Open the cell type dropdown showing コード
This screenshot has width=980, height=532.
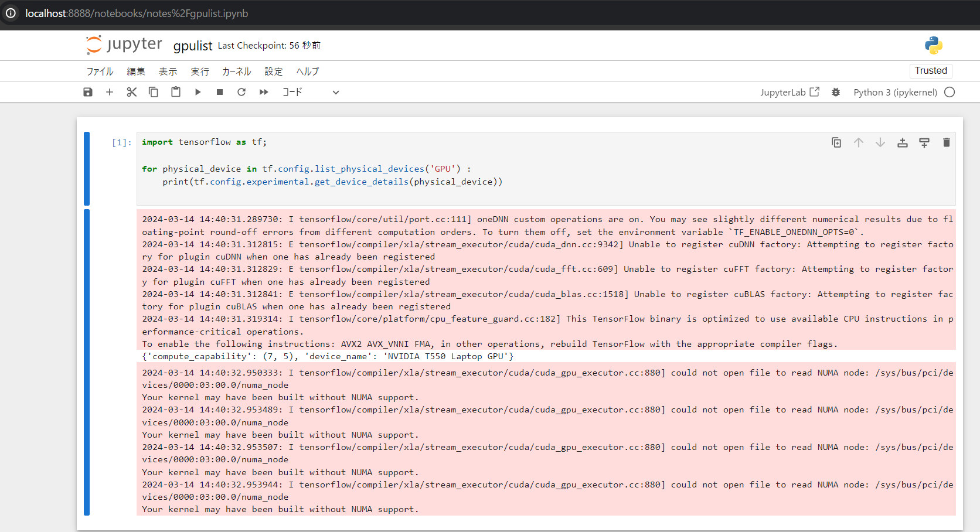point(310,92)
